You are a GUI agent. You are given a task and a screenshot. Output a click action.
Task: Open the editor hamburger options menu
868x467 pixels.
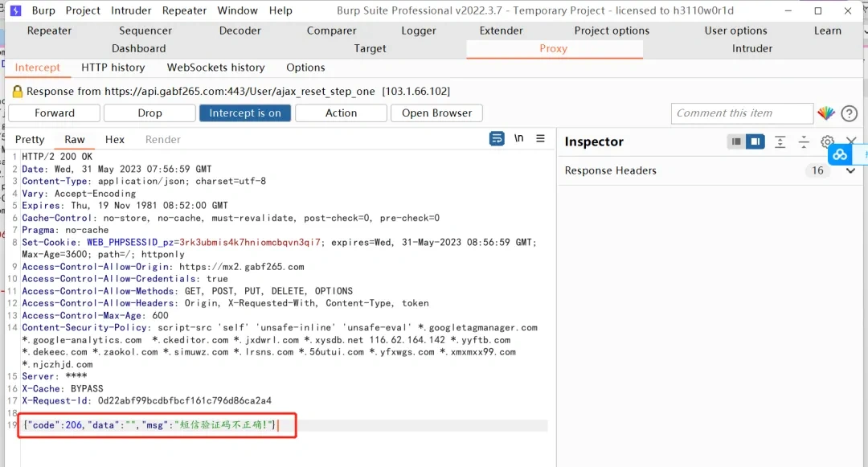pyautogui.click(x=540, y=138)
